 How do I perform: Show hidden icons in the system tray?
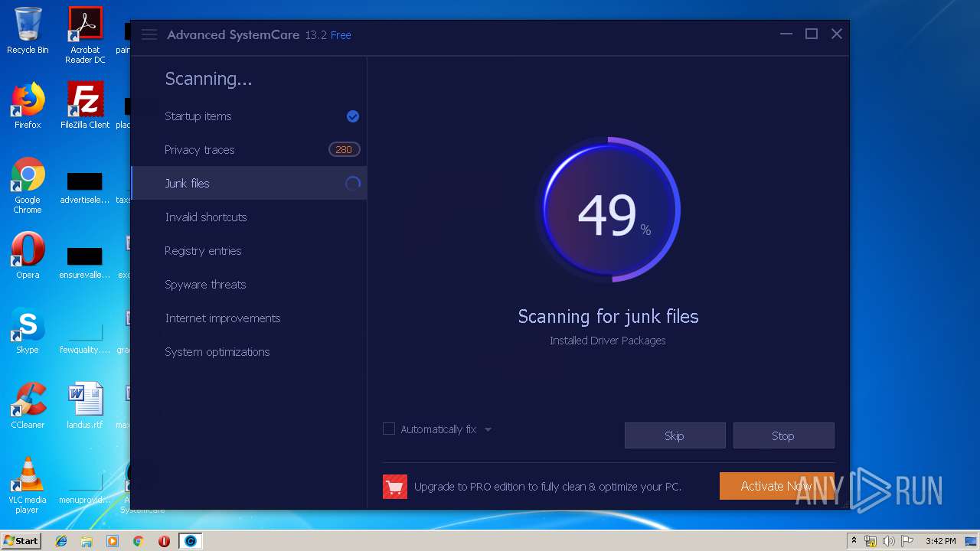click(x=854, y=541)
